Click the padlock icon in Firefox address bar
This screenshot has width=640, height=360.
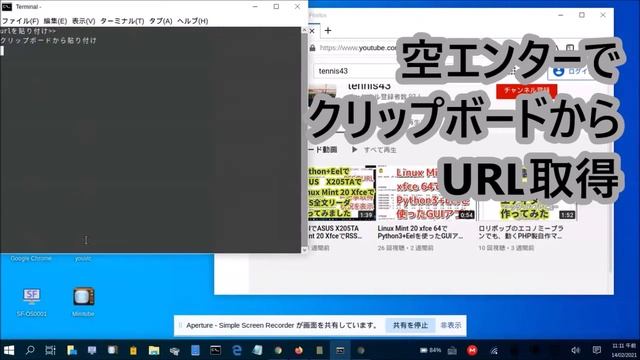click(313, 48)
